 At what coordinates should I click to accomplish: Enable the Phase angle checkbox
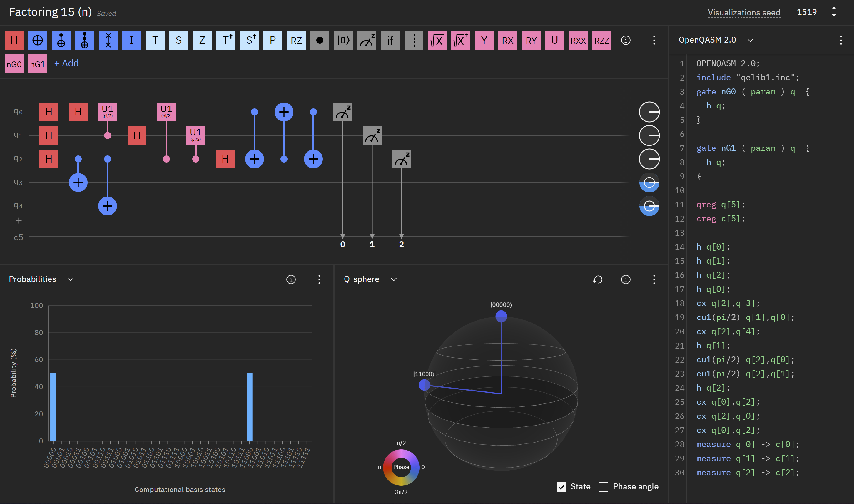pos(604,487)
